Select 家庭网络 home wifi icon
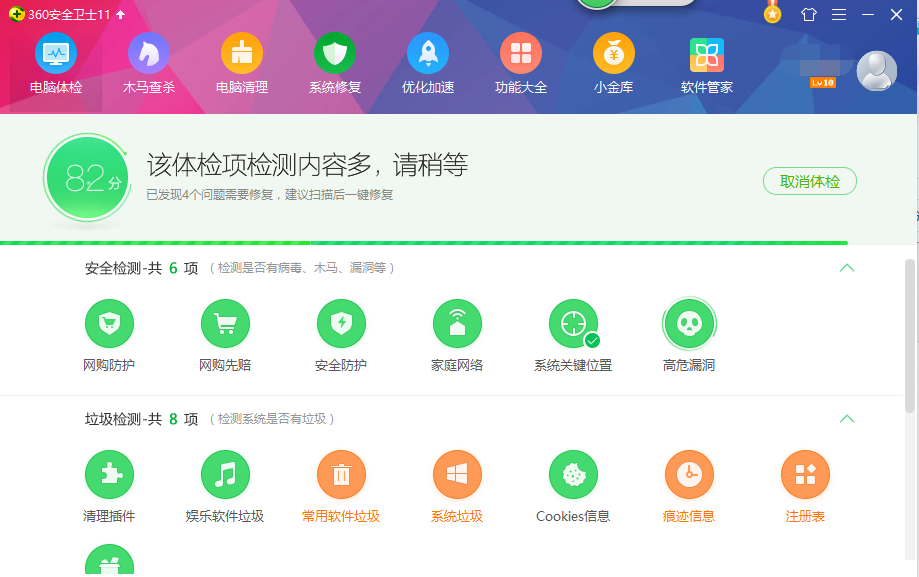Viewport: 919px width, 577px height. tap(457, 324)
